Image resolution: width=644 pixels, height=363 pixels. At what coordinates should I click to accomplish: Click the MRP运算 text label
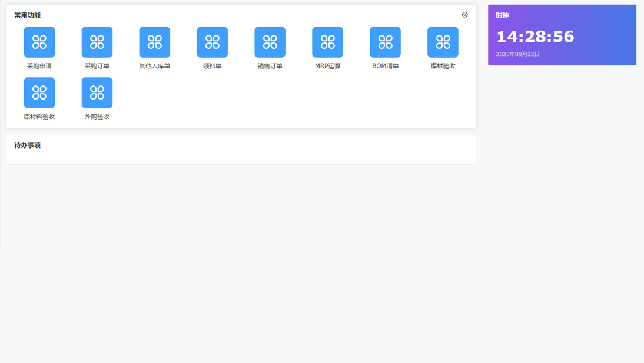pyautogui.click(x=328, y=66)
